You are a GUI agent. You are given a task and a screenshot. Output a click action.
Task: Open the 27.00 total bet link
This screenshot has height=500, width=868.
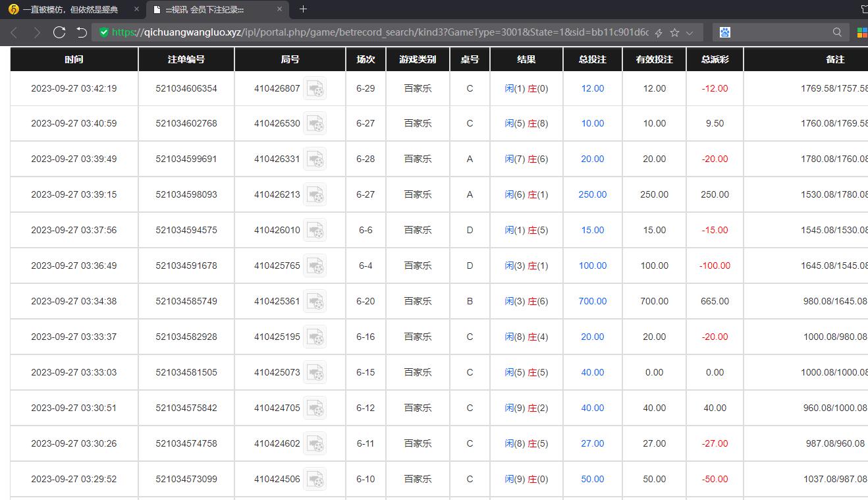593,444
